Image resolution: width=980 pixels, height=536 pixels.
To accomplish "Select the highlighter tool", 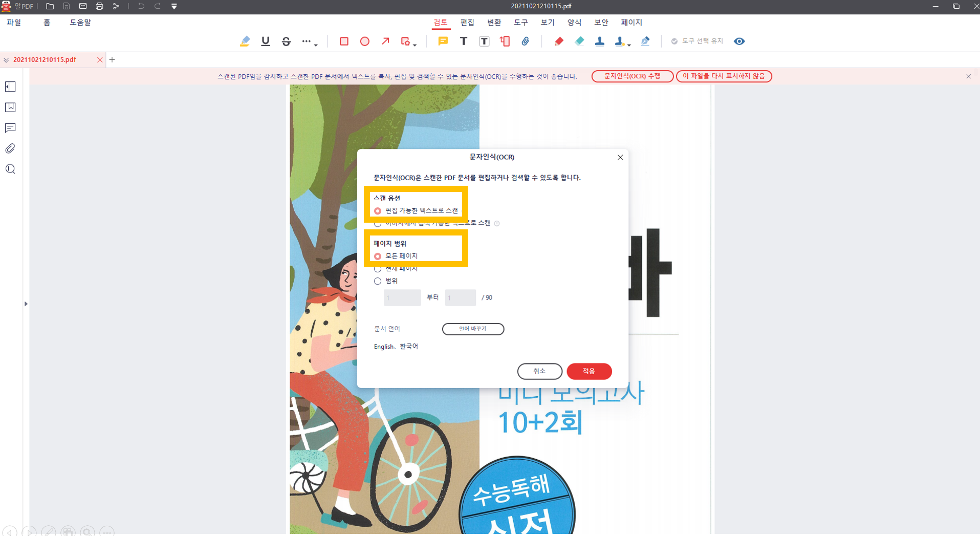I will click(245, 41).
